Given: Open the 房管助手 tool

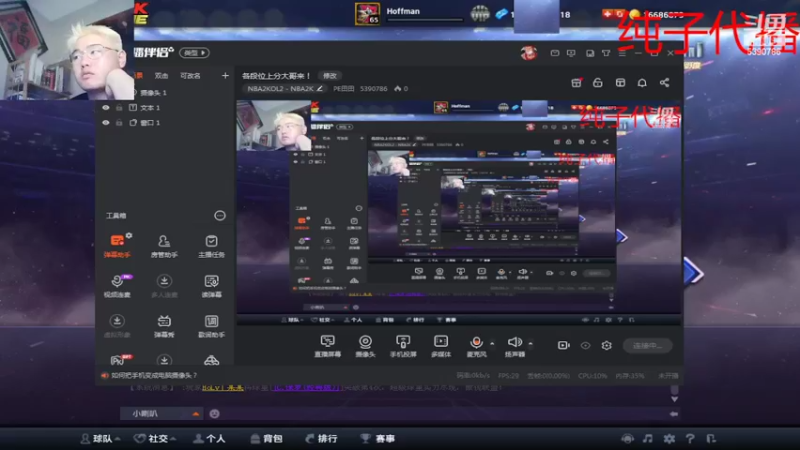Looking at the screenshot, I should tap(164, 246).
